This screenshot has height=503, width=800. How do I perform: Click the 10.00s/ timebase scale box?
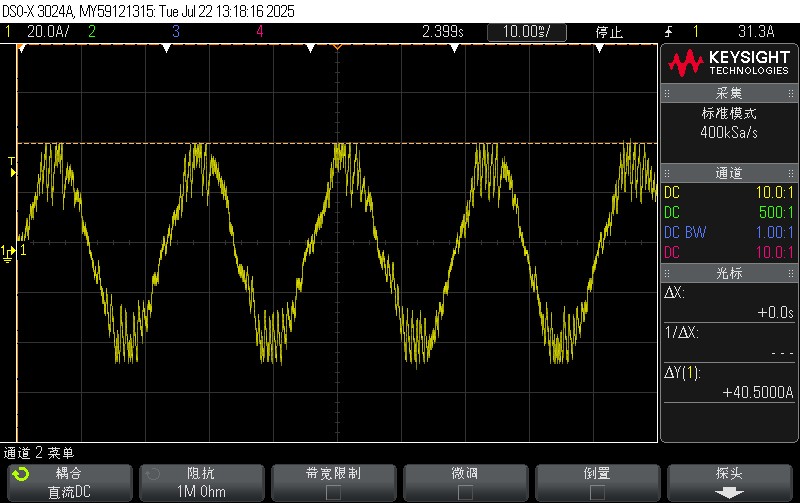coord(526,32)
